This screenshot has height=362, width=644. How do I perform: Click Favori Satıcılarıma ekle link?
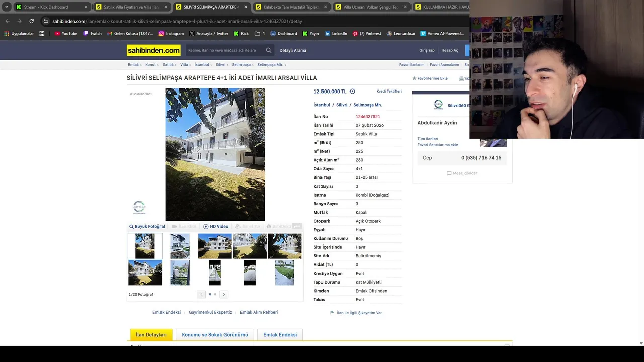(438, 145)
